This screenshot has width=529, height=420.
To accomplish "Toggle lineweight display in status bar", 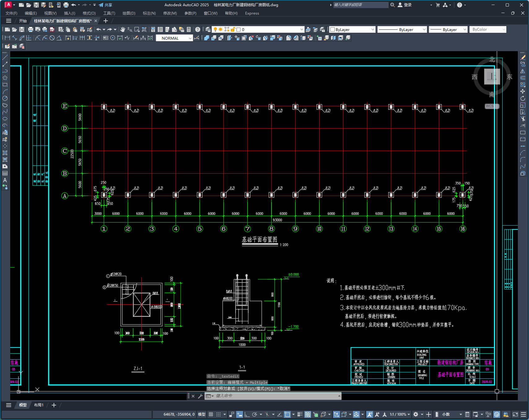I will pyautogui.click(x=300, y=414).
